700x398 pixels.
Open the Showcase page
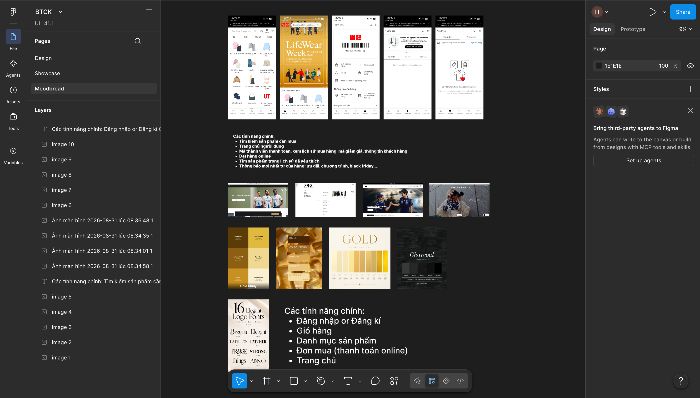(x=47, y=73)
